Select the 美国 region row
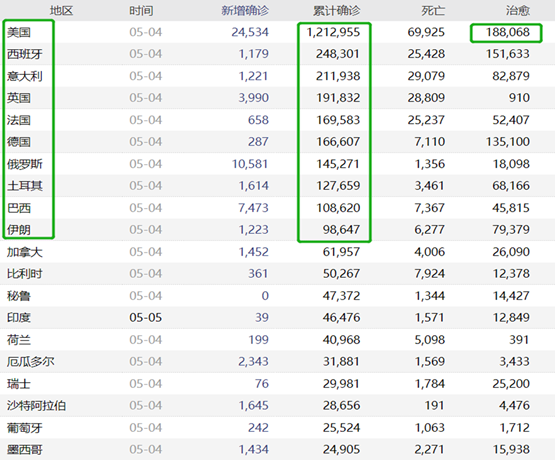The width and height of the screenshot is (555, 460). [278, 32]
